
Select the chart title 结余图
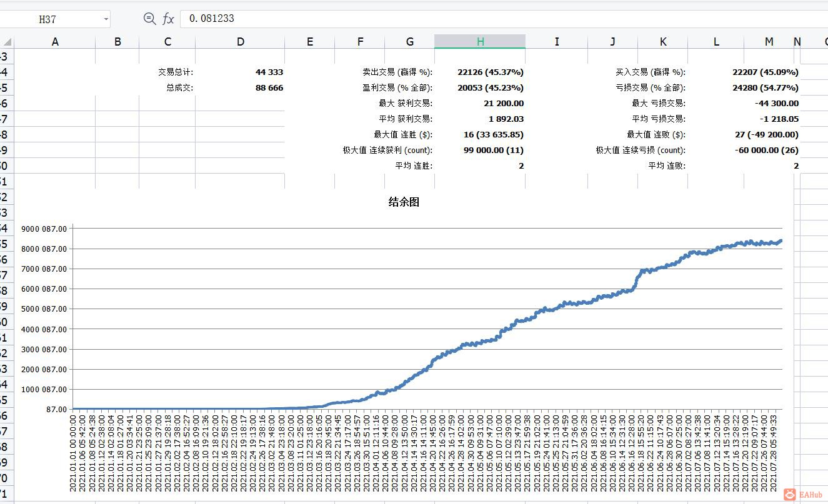point(404,202)
